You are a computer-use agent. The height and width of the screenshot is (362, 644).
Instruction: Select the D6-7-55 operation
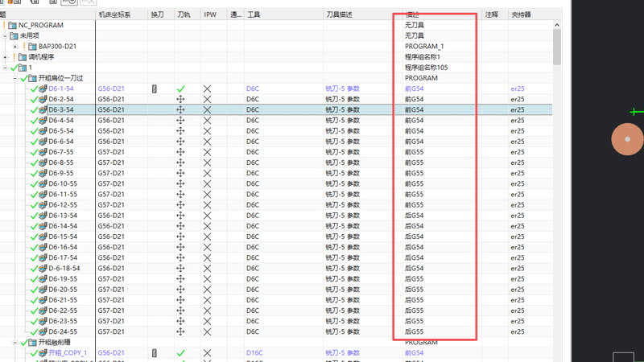click(61, 152)
